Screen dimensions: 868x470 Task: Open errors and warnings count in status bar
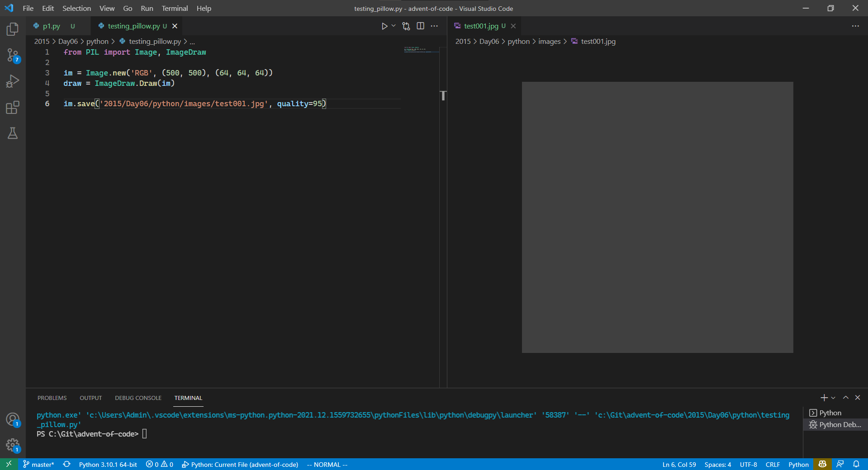click(160, 465)
